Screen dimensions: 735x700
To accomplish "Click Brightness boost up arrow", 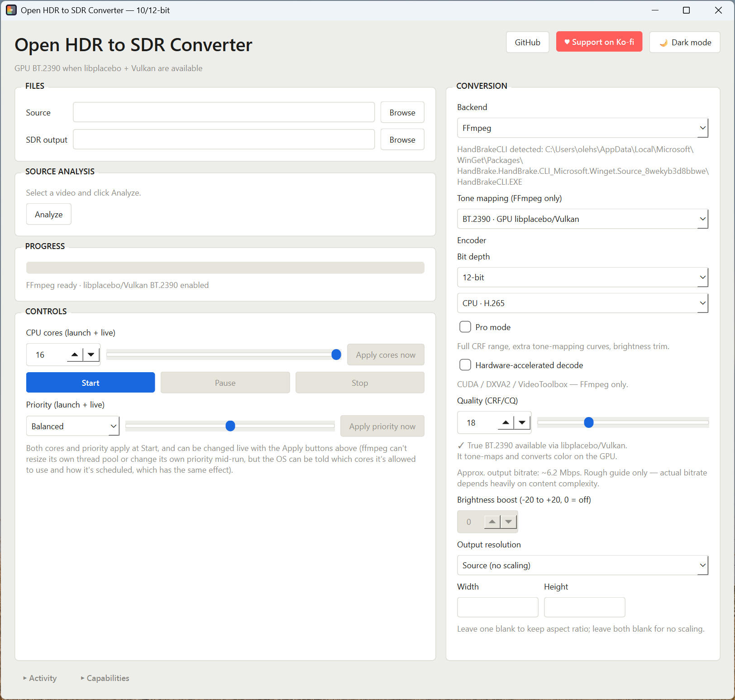I will (492, 522).
